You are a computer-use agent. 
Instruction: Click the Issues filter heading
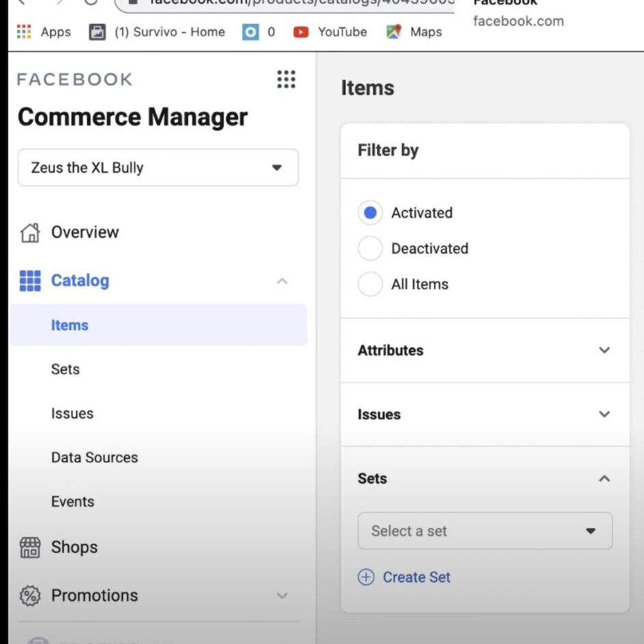tap(379, 414)
